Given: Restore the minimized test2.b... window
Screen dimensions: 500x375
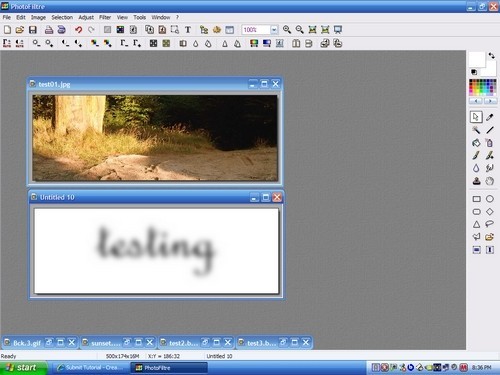Looking at the screenshot, I should [205, 342].
